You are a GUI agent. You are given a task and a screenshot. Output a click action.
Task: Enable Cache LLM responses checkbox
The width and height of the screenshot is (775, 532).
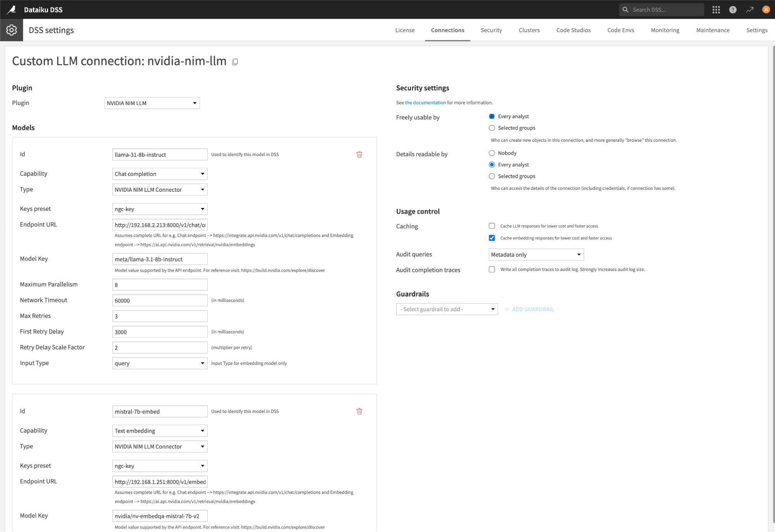pos(492,226)
